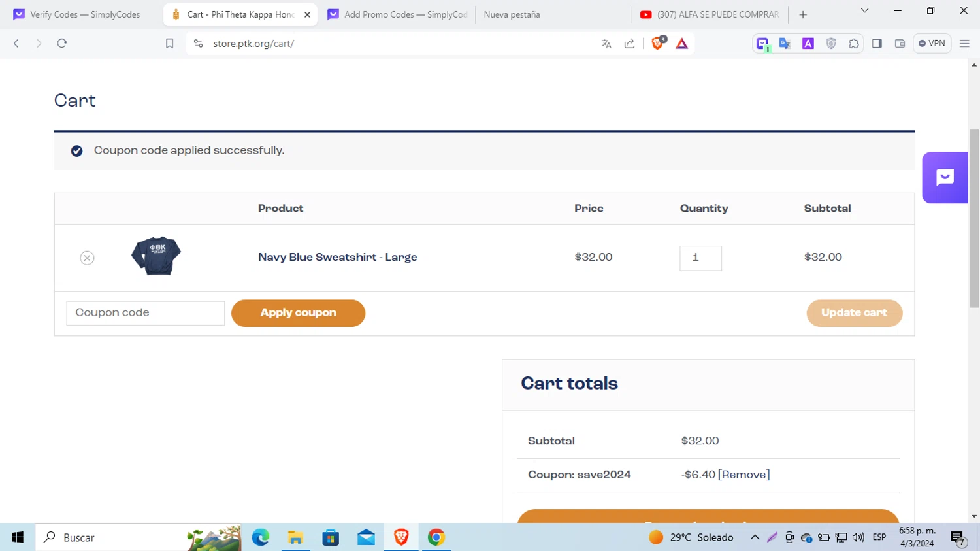This screenshot has width=980, height=551.
Task: Click Windows search box Buscar
Action: (x=138, y=537)
